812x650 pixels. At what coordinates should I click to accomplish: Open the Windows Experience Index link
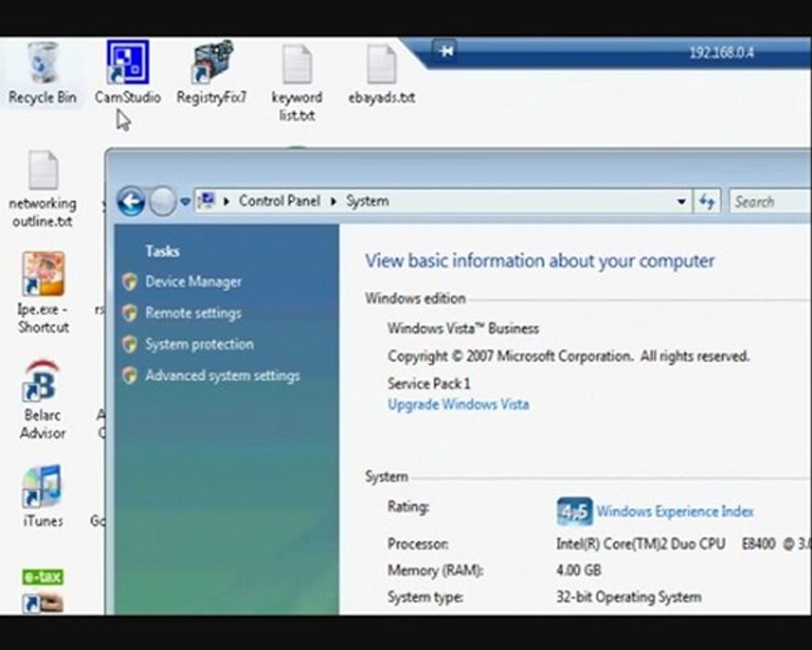pos(675,512)
